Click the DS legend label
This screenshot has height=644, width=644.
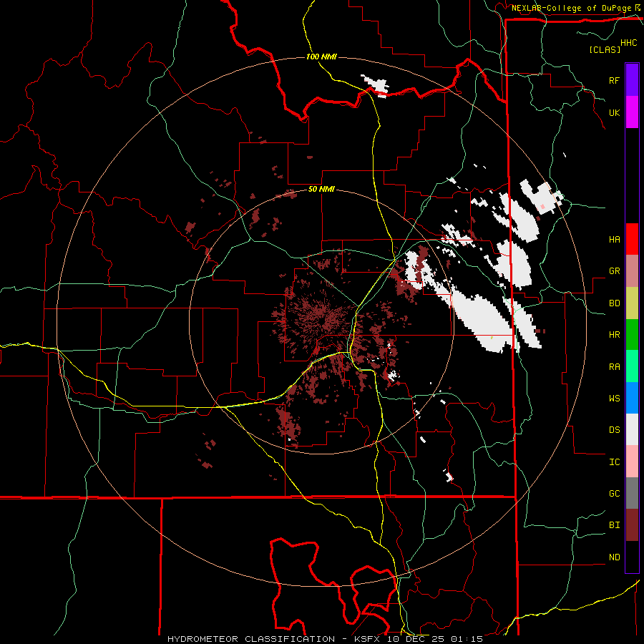click(614, 430)
